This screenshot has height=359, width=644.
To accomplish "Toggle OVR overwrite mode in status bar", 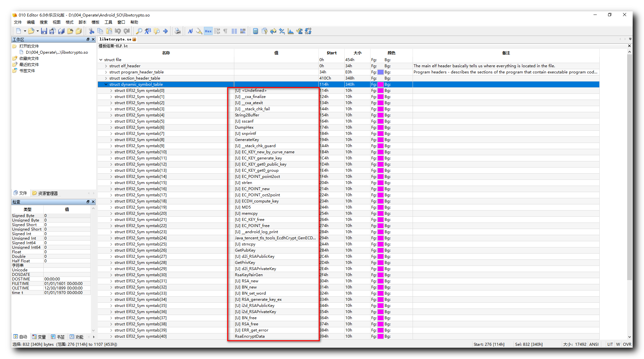I will click(627, 344).
